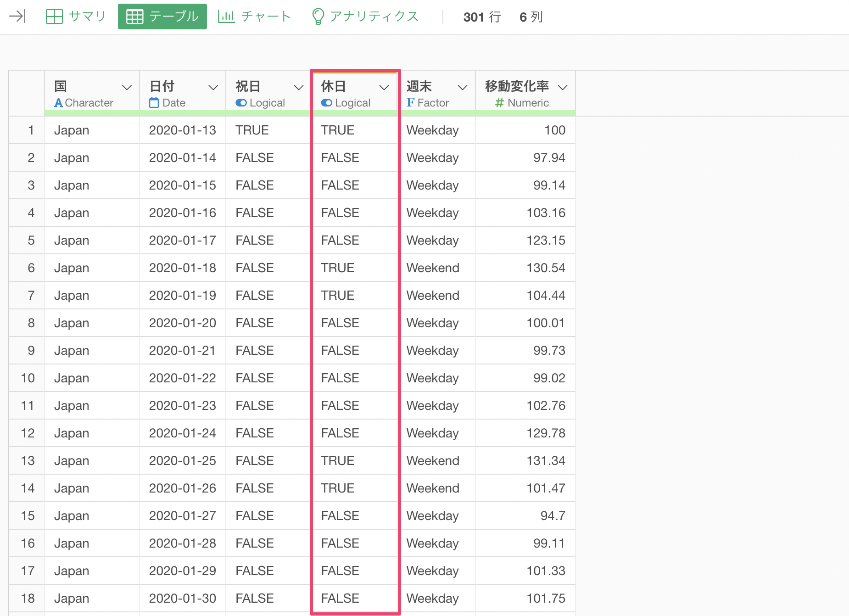Viewport: 849px width, 616px height.
Task: Click the 祝日 column header name
Action: pos(248,86)
